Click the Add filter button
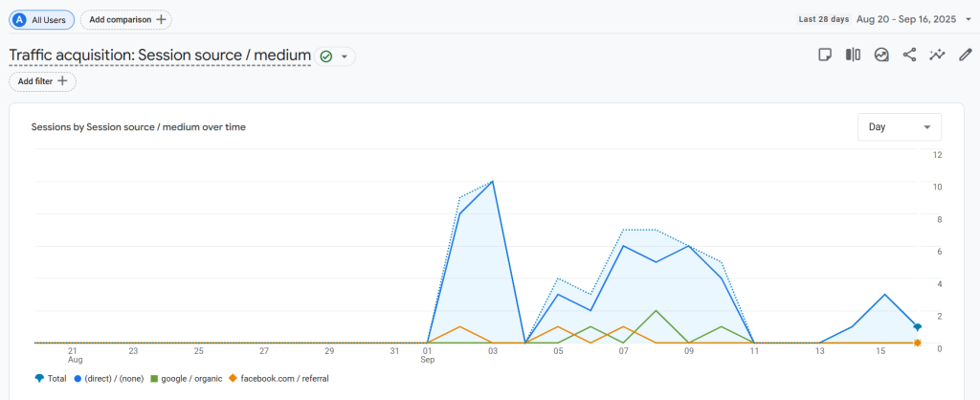This screenshot has width=980, height=400. (42, 81)
